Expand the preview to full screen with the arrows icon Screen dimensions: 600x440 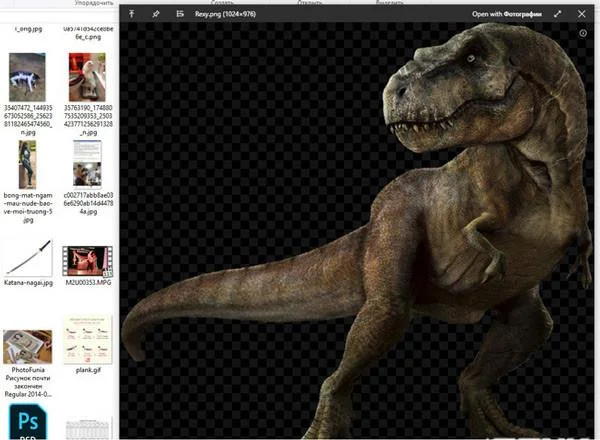[558, 14]
